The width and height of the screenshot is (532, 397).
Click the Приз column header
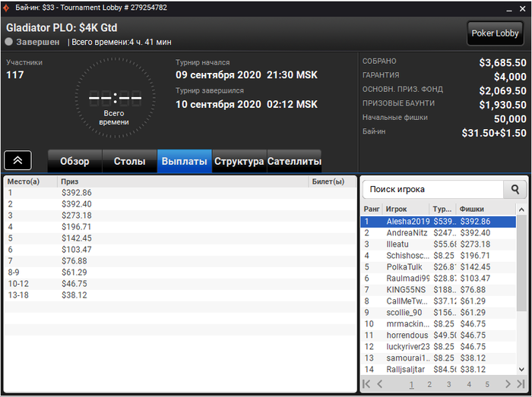pos(182,181)
